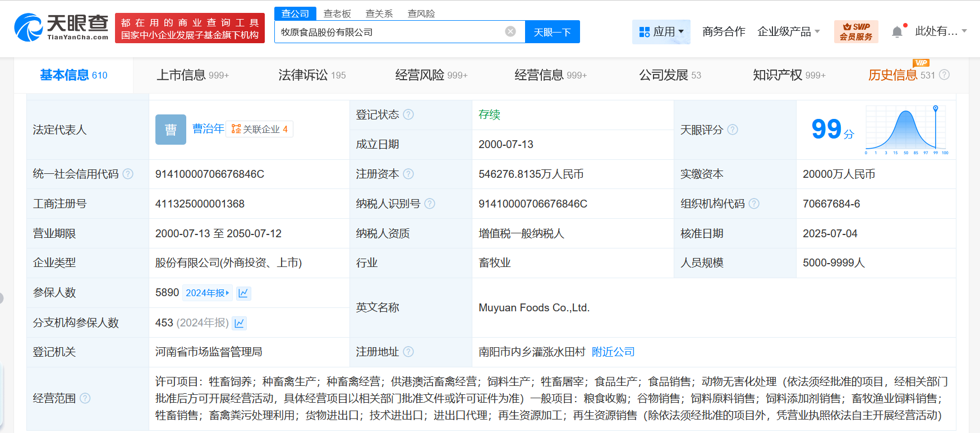The width and height of the screenshot is (980, 433).
Task: Click the VIP member service badge
Action: pyautogui.click(x=855, y=31)
